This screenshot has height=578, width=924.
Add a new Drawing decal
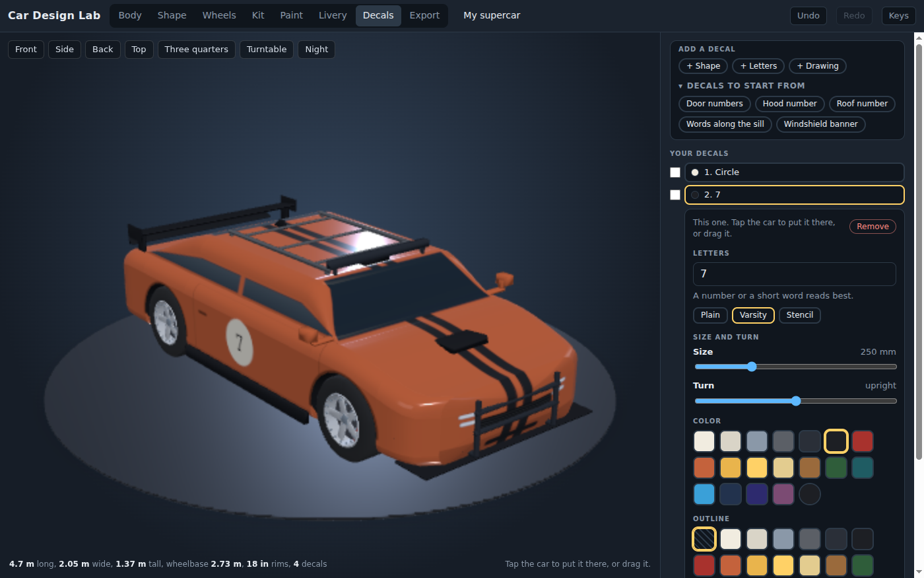(x=818, y=66)
